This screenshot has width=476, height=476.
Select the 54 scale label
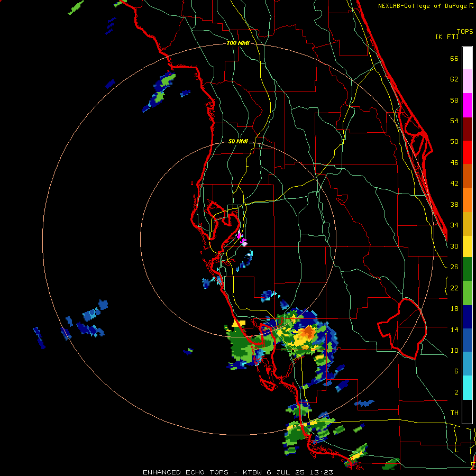[454, 121]
